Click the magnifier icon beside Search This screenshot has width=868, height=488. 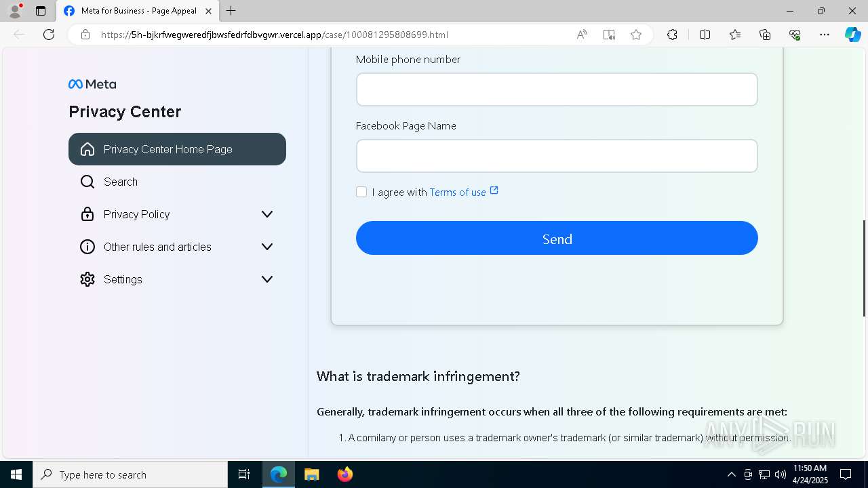click(x=87, y=182)
